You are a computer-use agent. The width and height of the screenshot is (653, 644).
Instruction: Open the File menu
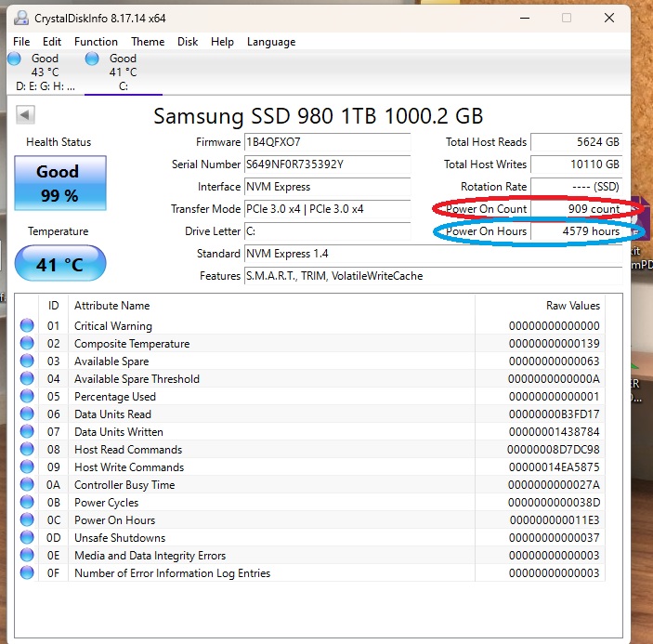pos(21,42)
